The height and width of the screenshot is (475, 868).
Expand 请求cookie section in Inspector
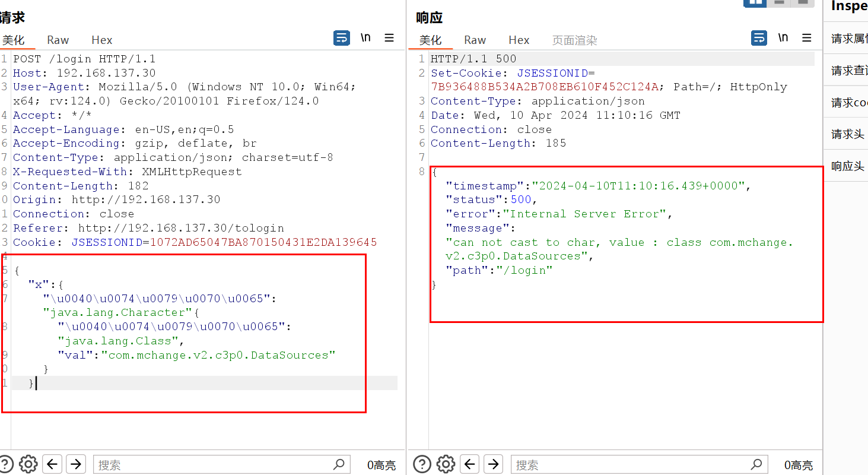pos(846,103)
